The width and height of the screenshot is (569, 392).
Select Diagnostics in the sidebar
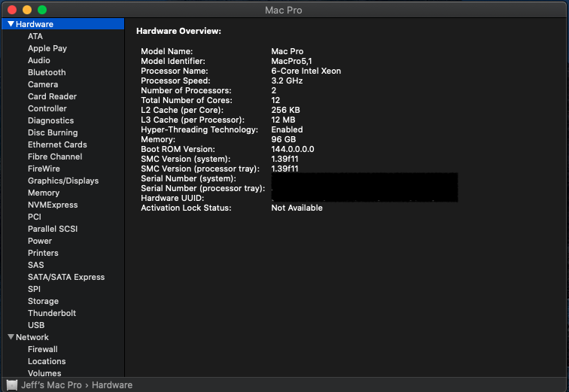click(x=51, y=120)
